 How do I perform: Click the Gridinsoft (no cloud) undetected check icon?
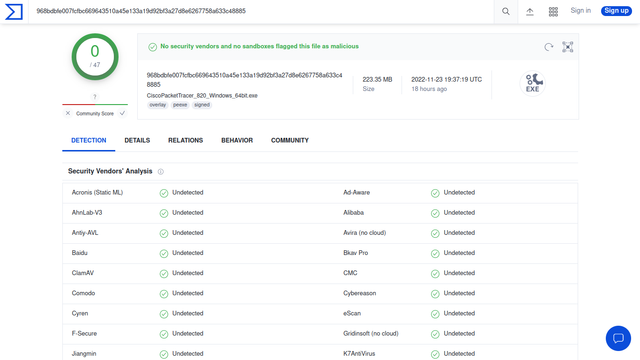click(435, 334)
